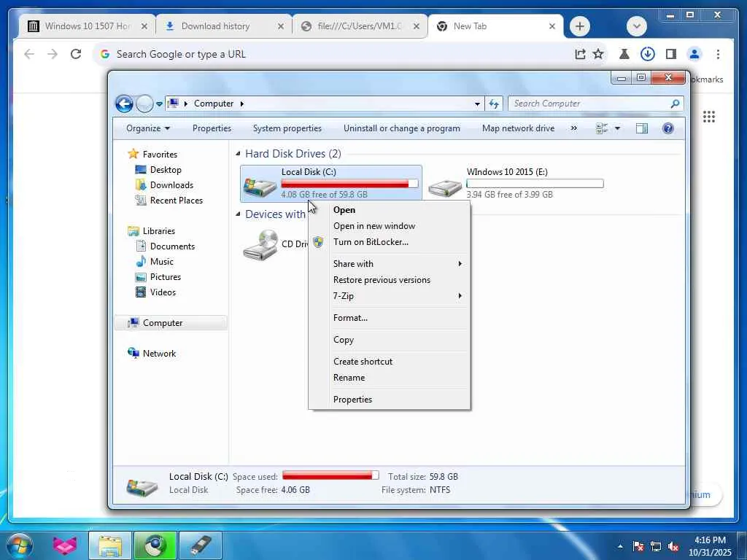Click the Space used bar in details pane

click(330, 475)
